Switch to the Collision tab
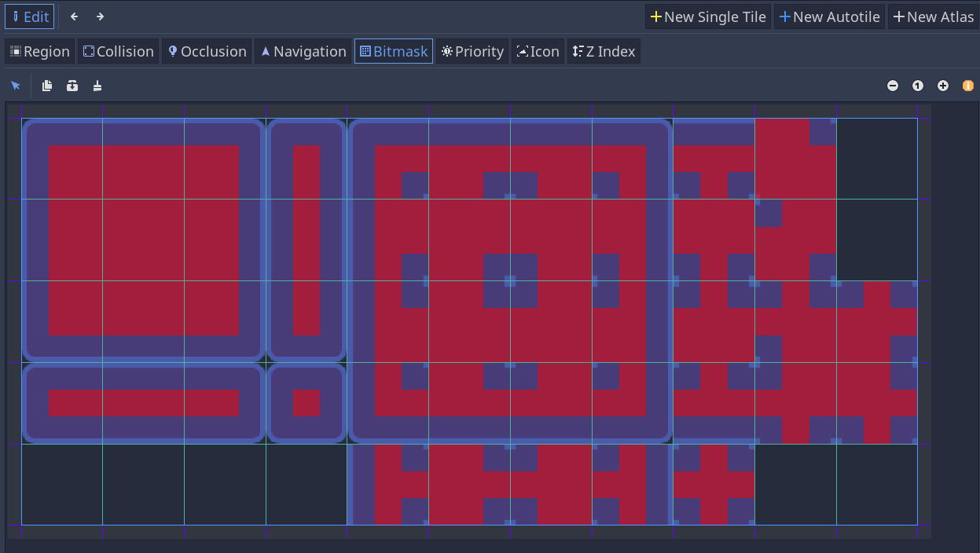This screenshot has width=980, height=553. tap(118, 50)
